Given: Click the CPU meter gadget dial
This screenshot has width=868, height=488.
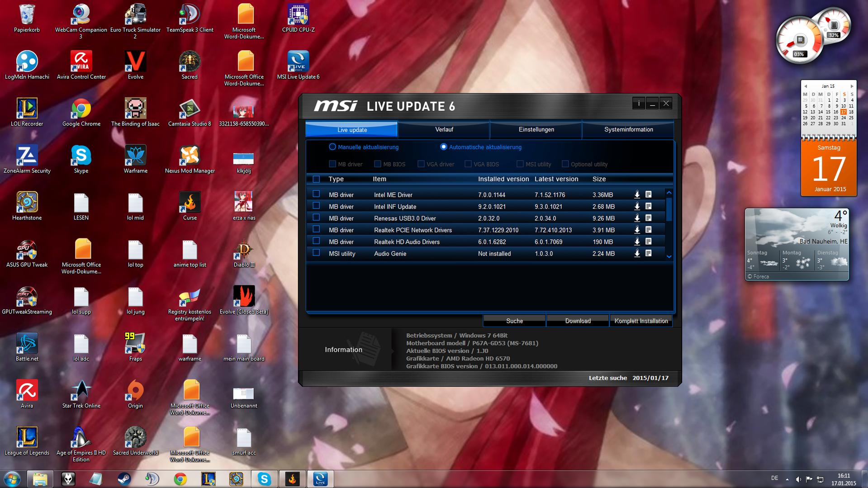Looking at the screenshot, I should 799,40.
